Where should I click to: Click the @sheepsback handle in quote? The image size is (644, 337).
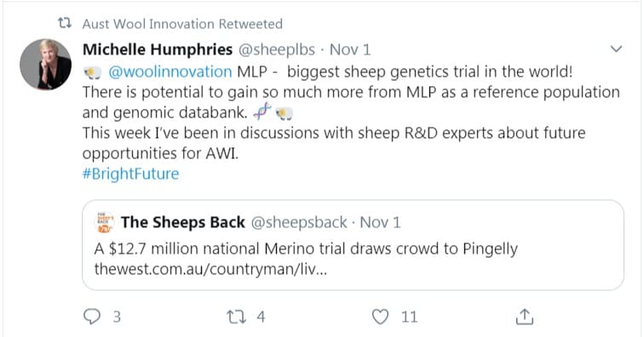pos(299,222)
